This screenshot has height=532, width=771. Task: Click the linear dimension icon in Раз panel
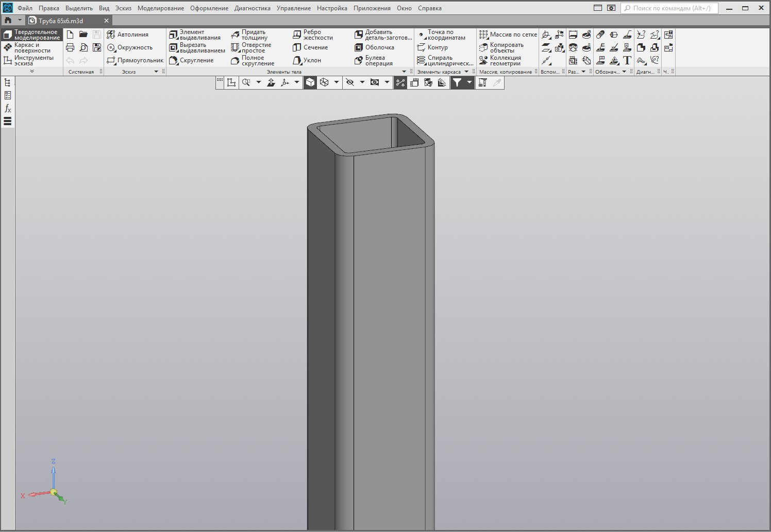coord(573,35)
